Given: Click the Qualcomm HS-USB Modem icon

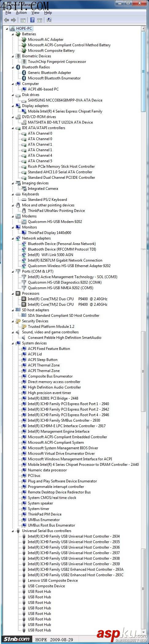Looking at the screenshot, I should (24, 222).
